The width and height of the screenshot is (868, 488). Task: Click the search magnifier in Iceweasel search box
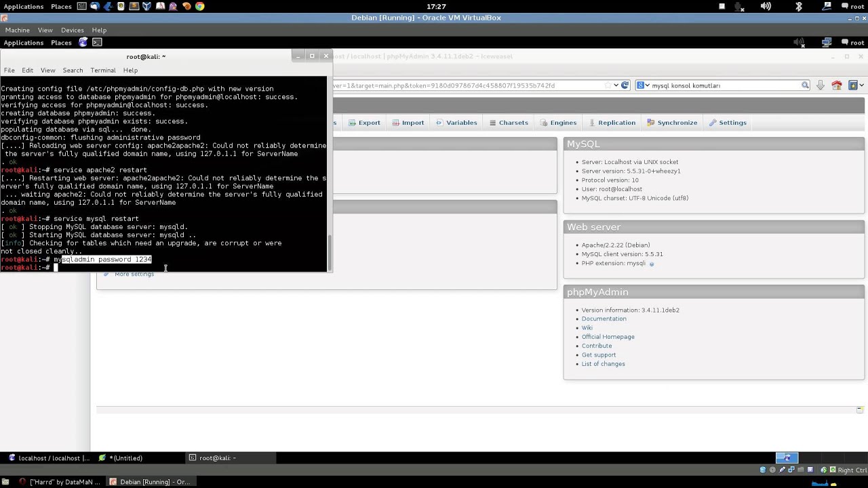click(x=805, y=85)
